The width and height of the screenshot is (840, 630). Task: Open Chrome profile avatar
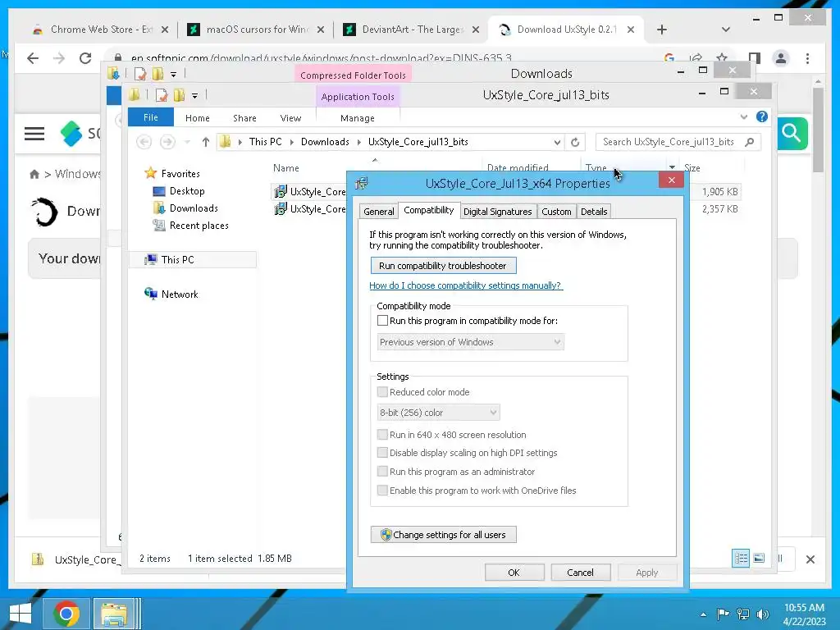(x=781, y=58)
